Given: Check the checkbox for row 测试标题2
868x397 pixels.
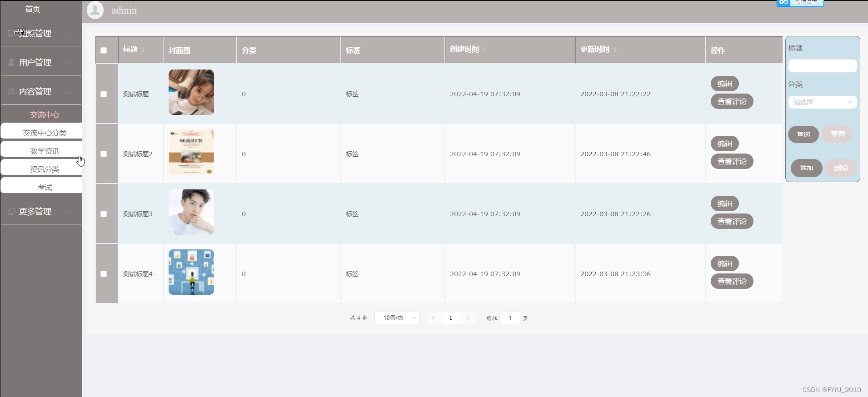Looking at the screenshot, I should [104, 154].
